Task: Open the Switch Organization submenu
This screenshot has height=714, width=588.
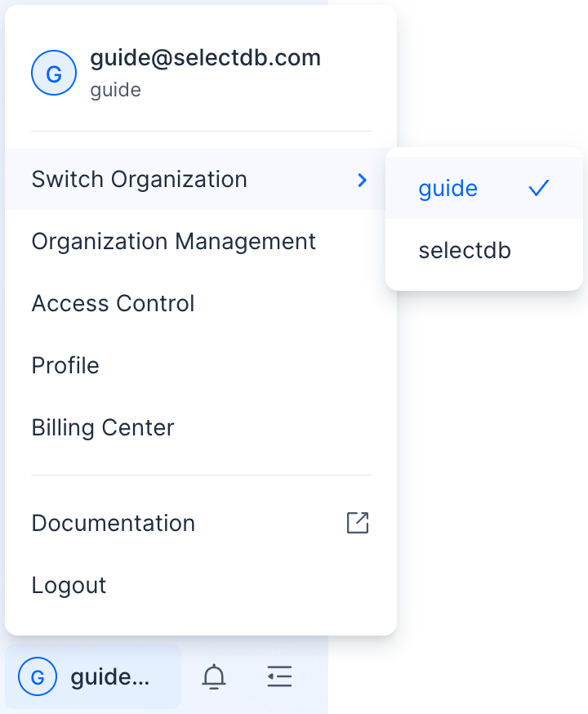Action: (x=139, y=180)
